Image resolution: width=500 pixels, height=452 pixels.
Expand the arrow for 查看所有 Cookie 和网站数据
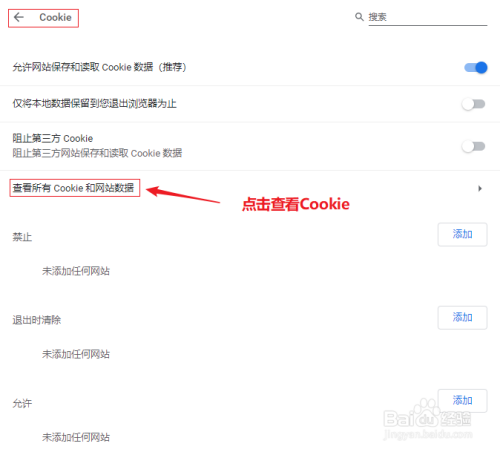[480, 189]
